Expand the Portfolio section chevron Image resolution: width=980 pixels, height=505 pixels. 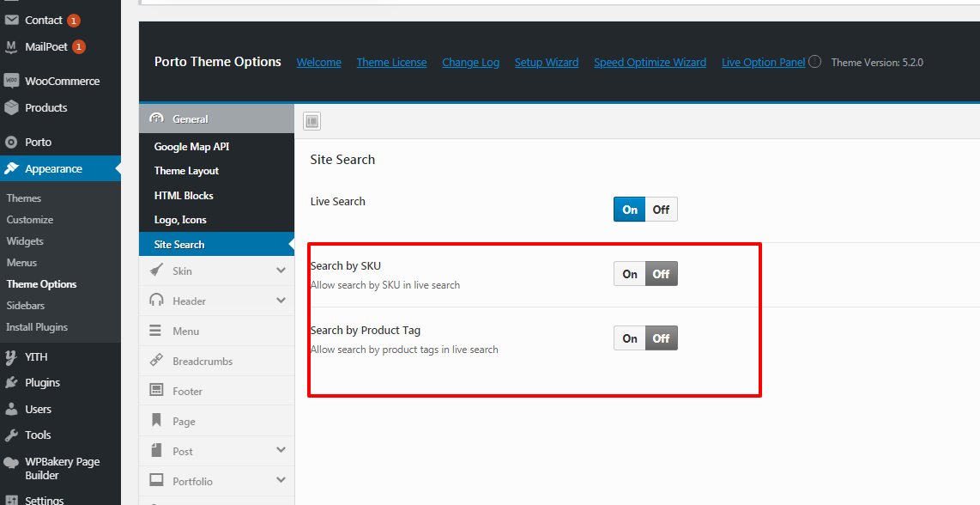tap(281, 480)
